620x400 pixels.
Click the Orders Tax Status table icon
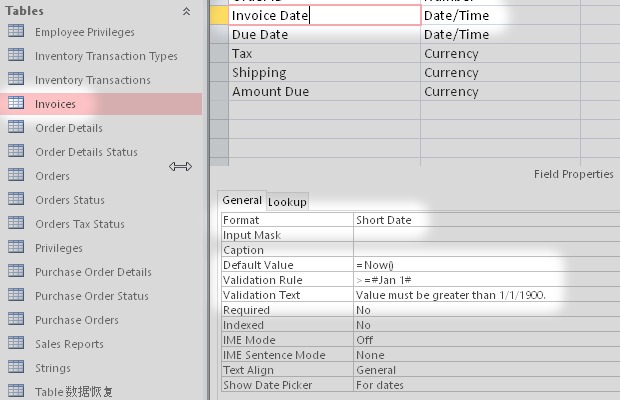pyautogui.click(x=16, y=224)
